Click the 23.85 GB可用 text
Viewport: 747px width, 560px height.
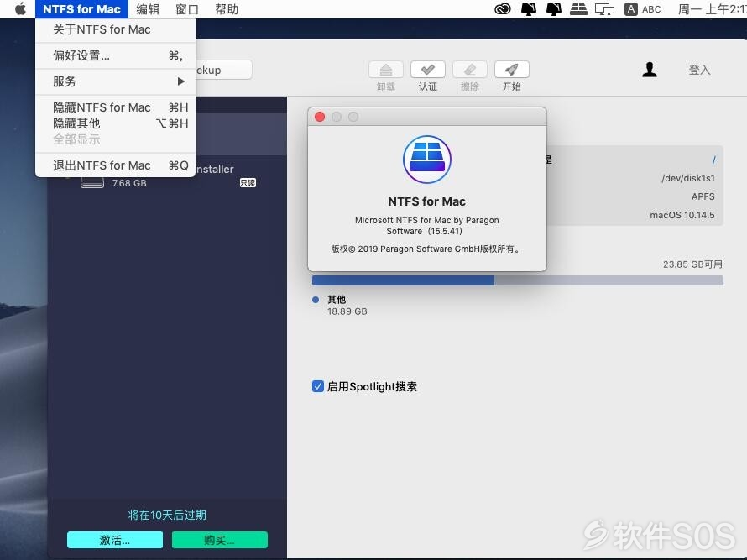click(x=692, y=264)
